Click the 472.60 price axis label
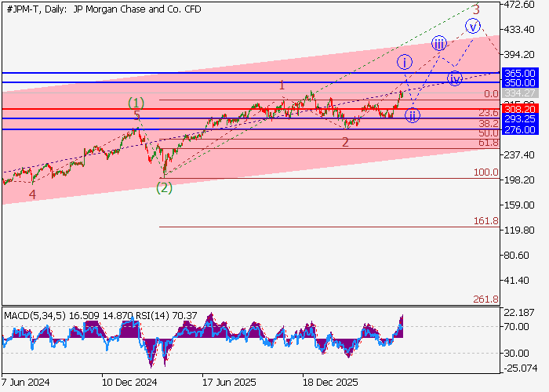Screen dimensions: 549x392 tap(519, 5)
